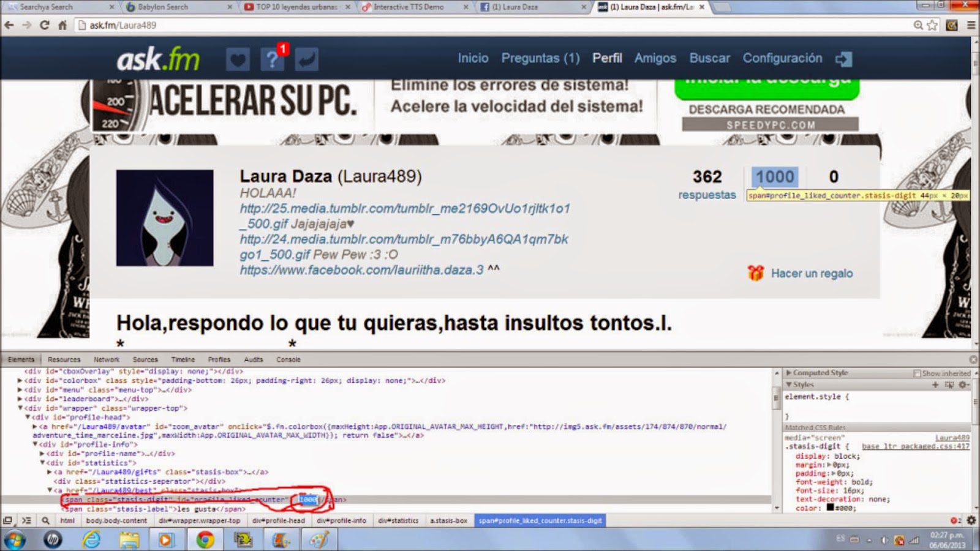Switch to the Console DevTools tab
The width and height of the screenshot is (980, 551).
[x=288, y=359]
